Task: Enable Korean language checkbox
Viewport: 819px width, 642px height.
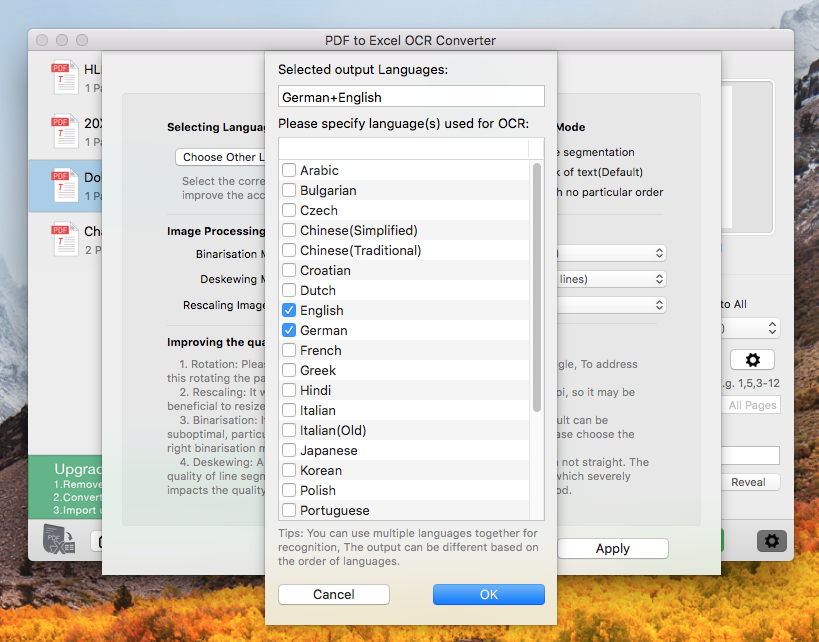Action: click(289, 470)
